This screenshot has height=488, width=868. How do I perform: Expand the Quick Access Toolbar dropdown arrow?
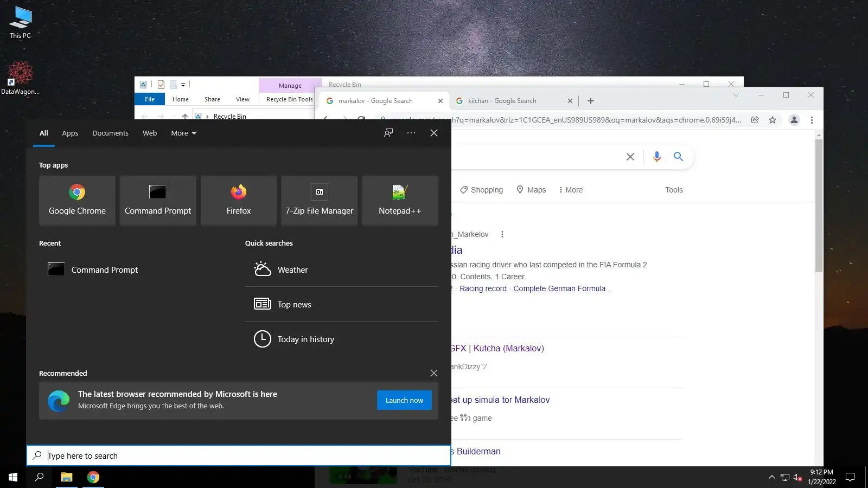[183, 85]
